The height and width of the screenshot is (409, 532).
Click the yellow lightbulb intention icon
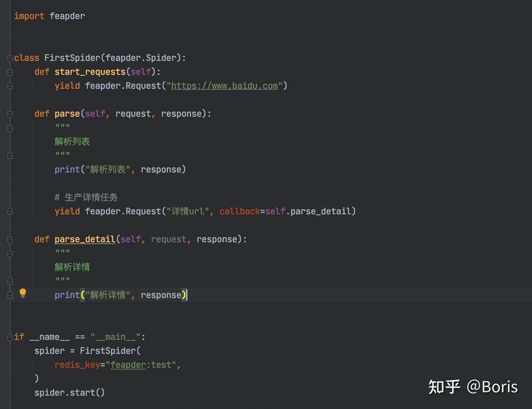click(23, 293)
